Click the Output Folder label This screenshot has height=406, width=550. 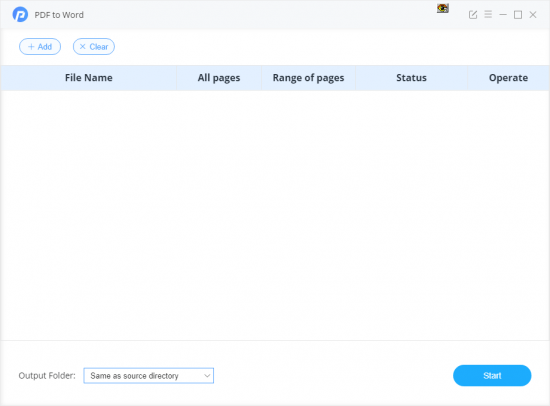(47, 376)
